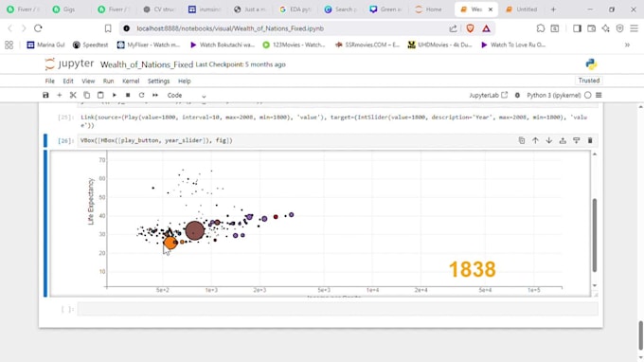Screen dimensions: 644x362
Task: Open the File menu
Action: 49,81
